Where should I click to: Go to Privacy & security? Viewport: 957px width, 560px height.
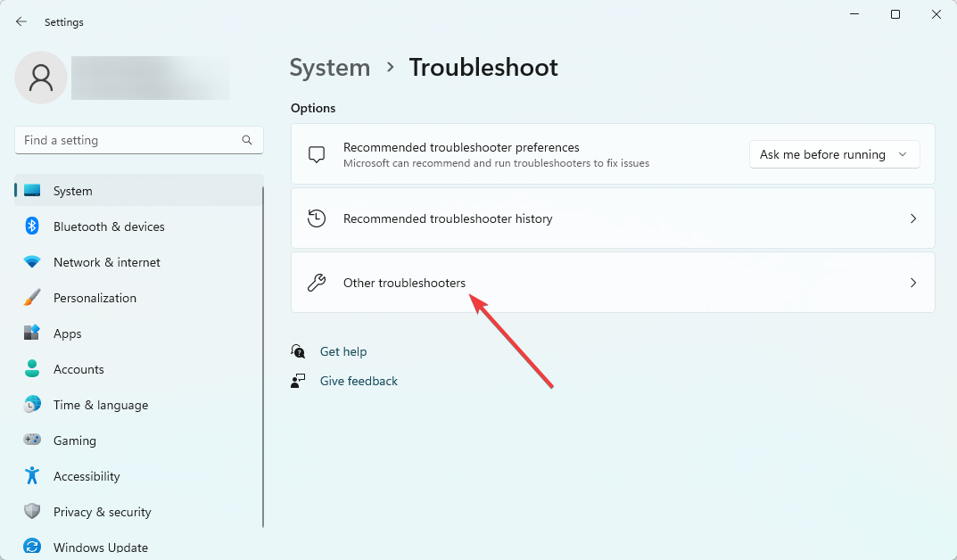(138, 512)
